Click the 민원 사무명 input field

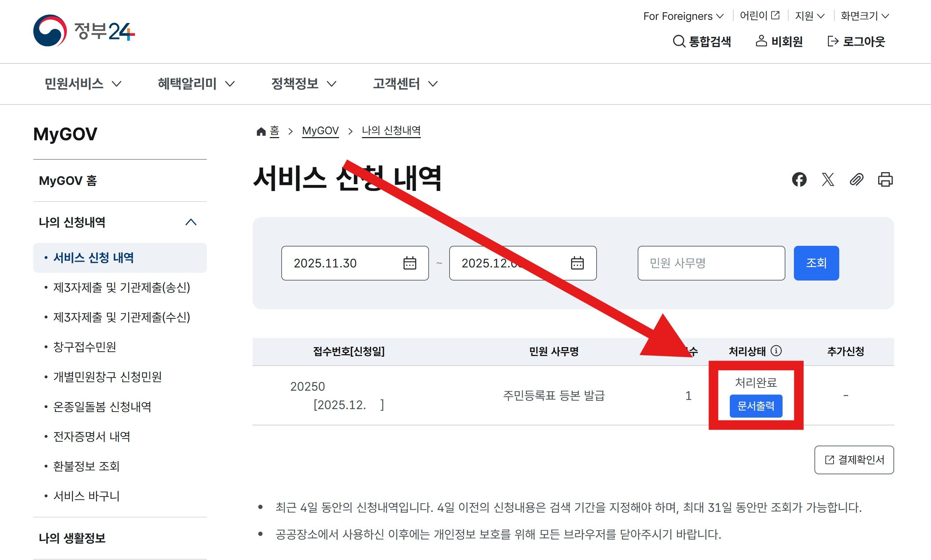(x=711, y=263)
